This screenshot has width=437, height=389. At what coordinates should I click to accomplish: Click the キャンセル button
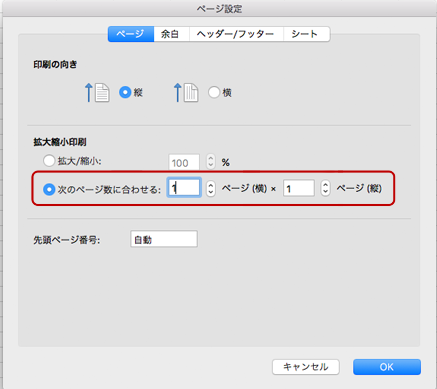306,367
